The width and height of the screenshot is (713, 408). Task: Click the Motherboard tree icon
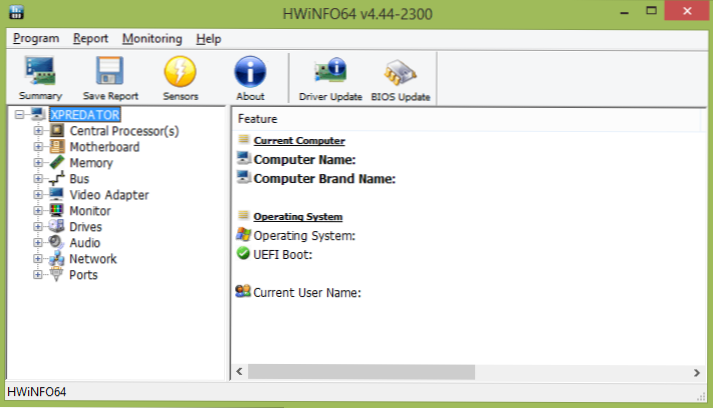pos(57,146)
